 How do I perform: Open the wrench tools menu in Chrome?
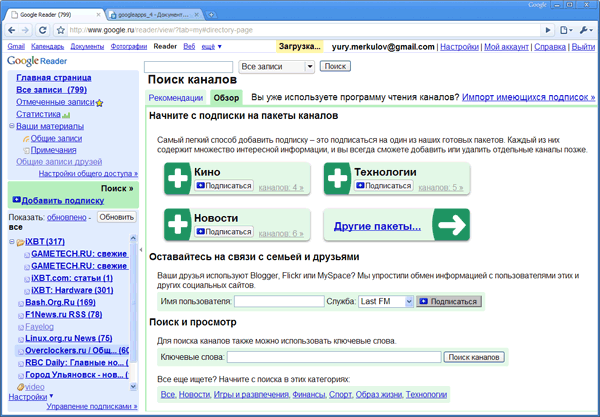585,30
